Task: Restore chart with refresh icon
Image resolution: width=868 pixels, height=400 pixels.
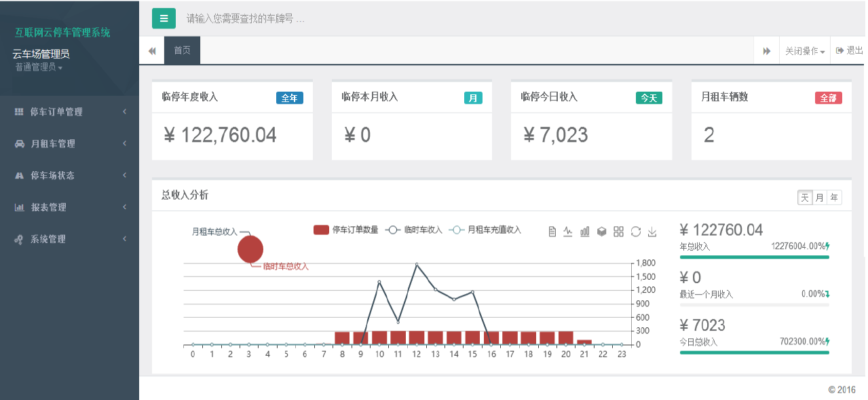Action: 636,232
